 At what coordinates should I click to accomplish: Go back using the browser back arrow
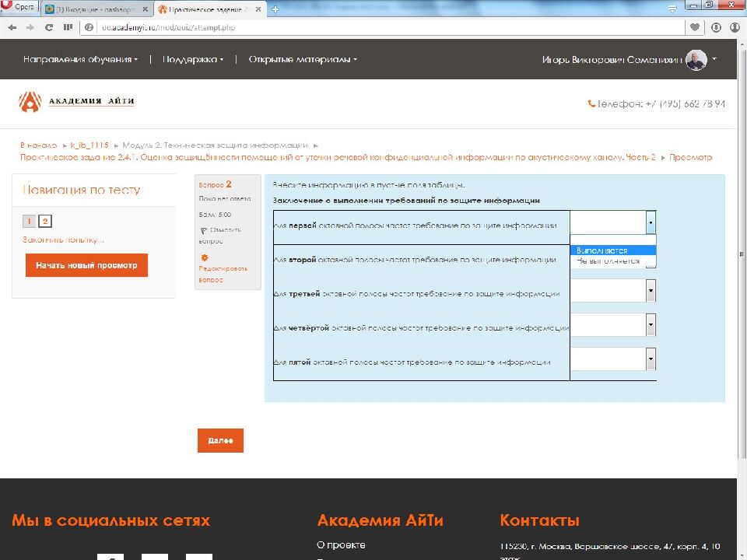pos(12,26)
